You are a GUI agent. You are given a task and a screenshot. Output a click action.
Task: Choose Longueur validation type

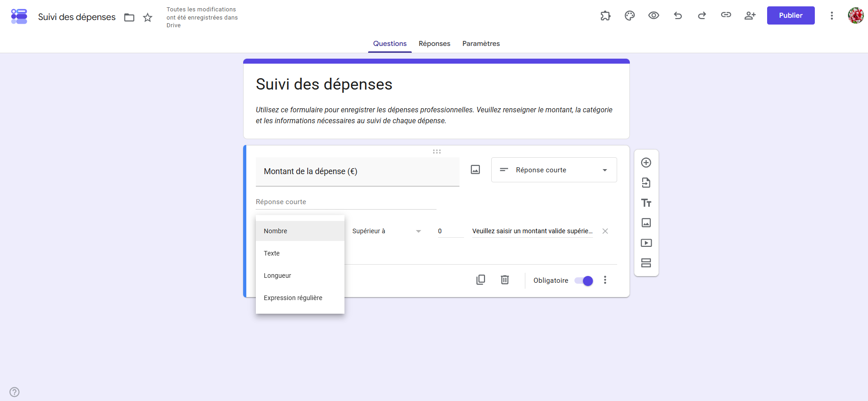click(x=300, y=276)
